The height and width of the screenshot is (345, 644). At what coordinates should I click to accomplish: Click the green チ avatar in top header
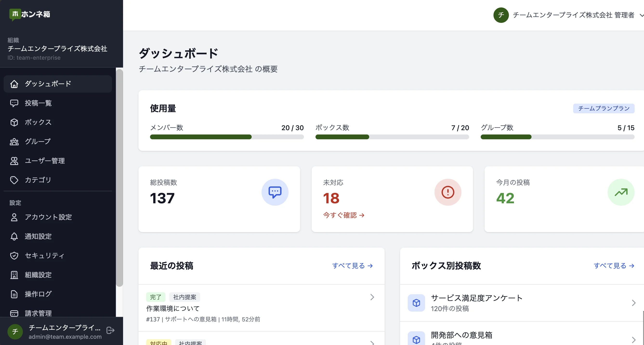tap(501, 15)
